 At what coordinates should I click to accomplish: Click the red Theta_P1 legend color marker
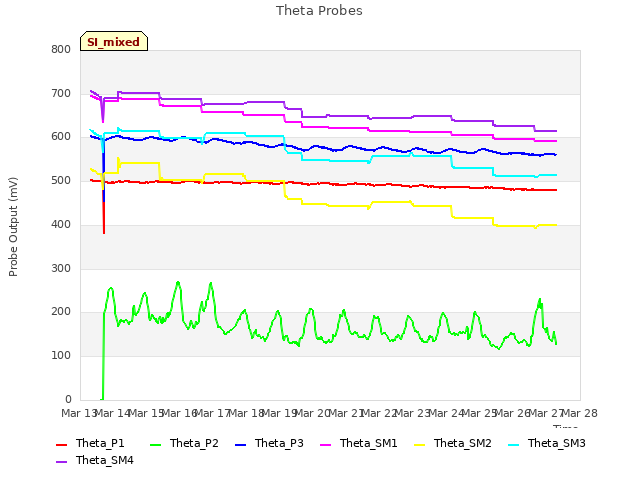61,444
